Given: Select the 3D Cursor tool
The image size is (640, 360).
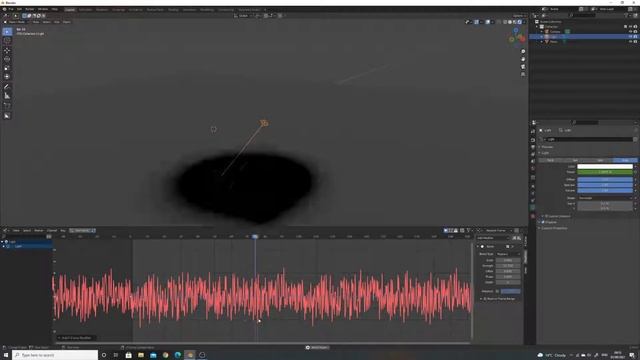Looking at the screenshot, I should click(x=7, y=41).
